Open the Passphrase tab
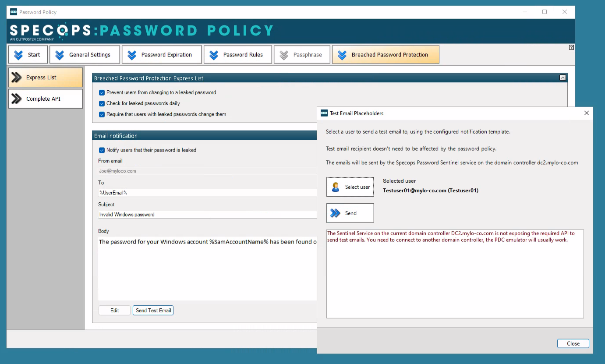The image size is (605, 364). point(302,55)
